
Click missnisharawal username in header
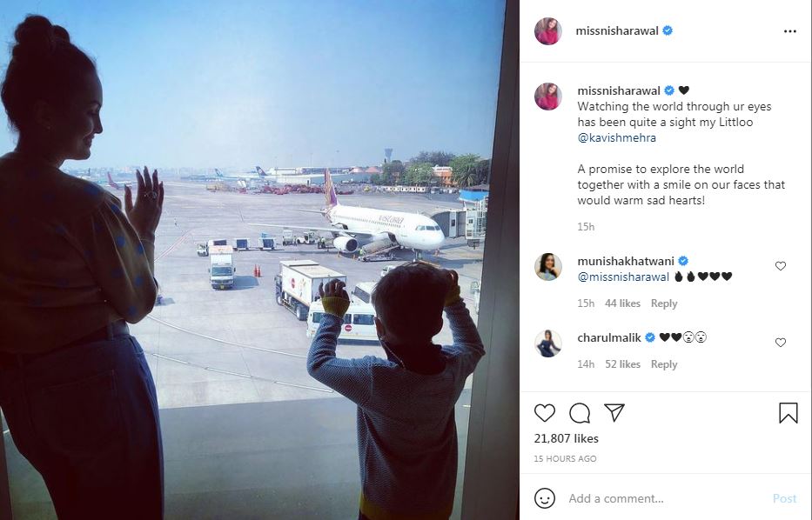pyautogui.click(x=617, y=31)
